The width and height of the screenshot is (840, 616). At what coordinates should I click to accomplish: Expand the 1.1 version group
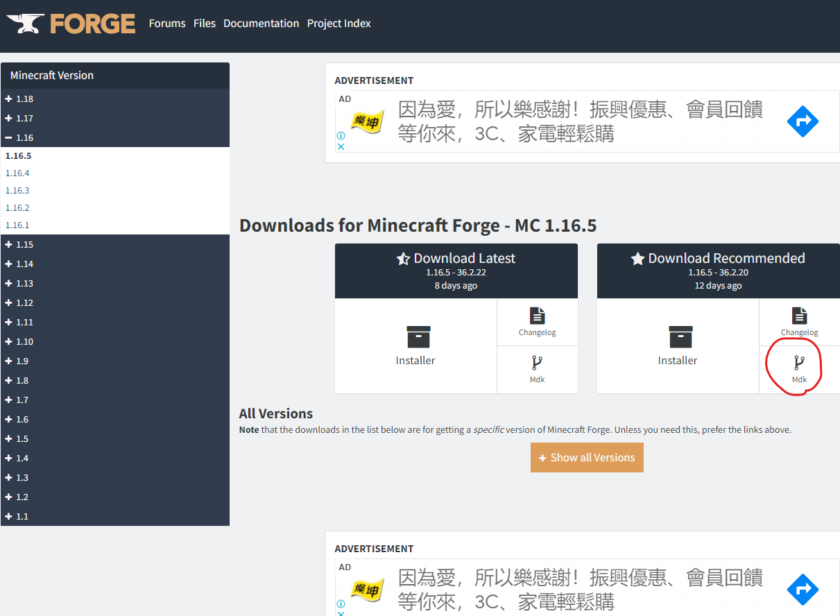pos(115,516)
